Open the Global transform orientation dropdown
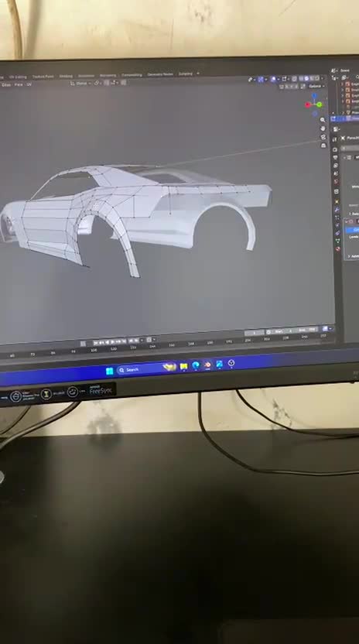The width and height of the screenshot is (359, 644). click(x=81, y=84)
